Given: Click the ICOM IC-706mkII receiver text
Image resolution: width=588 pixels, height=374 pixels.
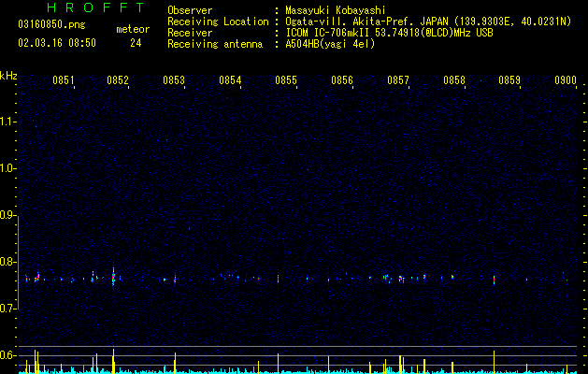Looking at the screenshot, I should coord(389,33).
